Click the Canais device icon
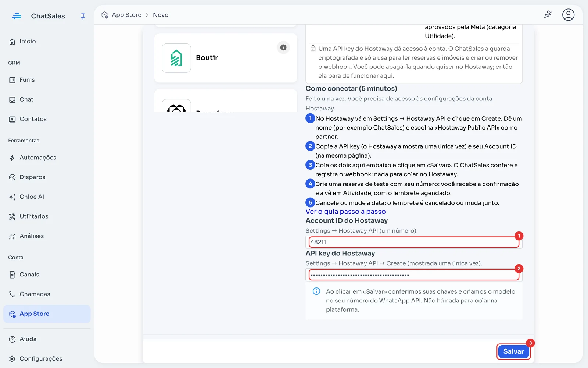588x368 pixels. click(12, 275)
